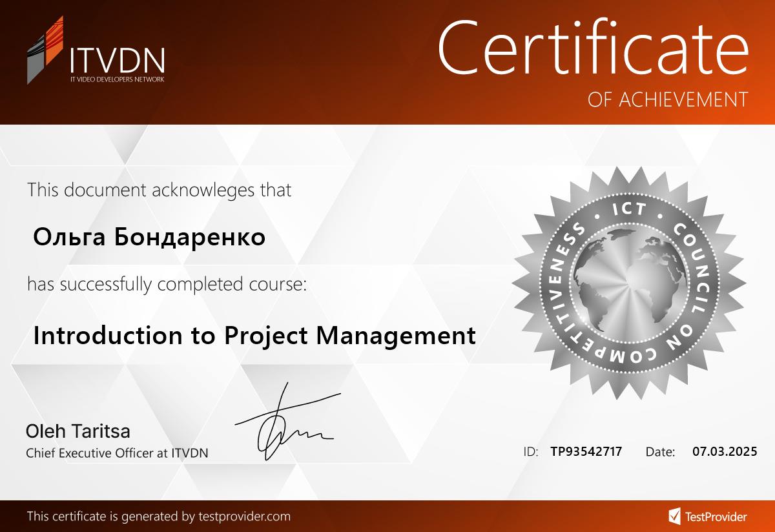Click the TestProvider checkmark shield icon
The width and height of the screenshot is (775, 532).
pyautogui.click(x=674, y=516)
